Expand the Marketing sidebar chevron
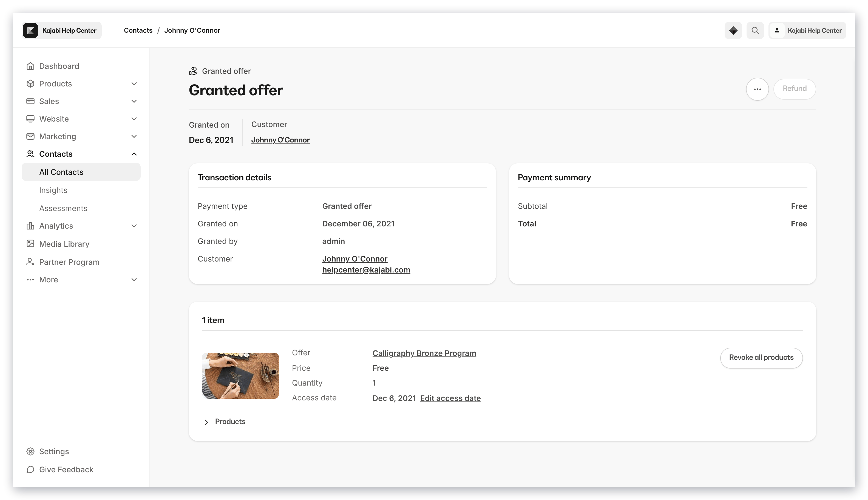This screenshot has width=868, height=500. 134,136
